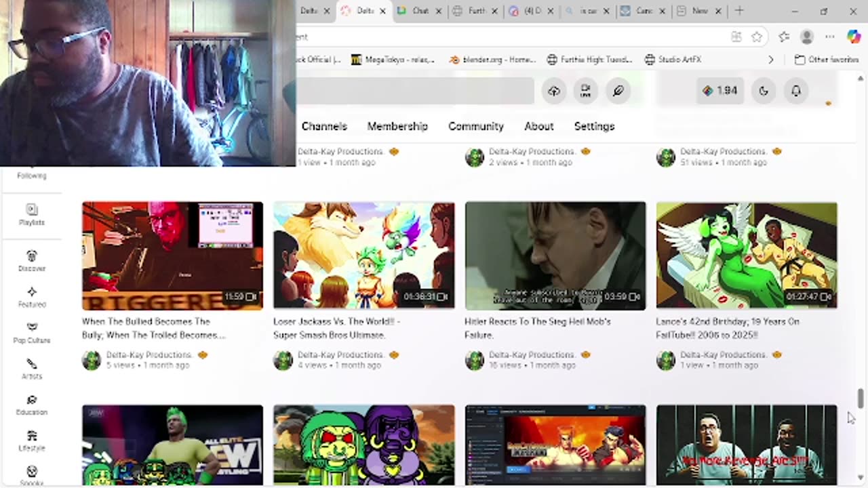Switch to the About tab
The image size is (868, 488).
539,126
